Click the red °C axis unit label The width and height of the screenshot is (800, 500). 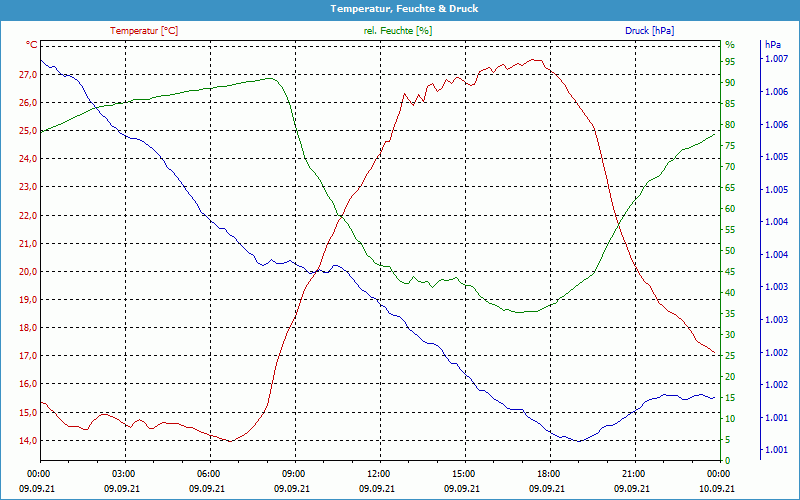(x=31, y=45)
